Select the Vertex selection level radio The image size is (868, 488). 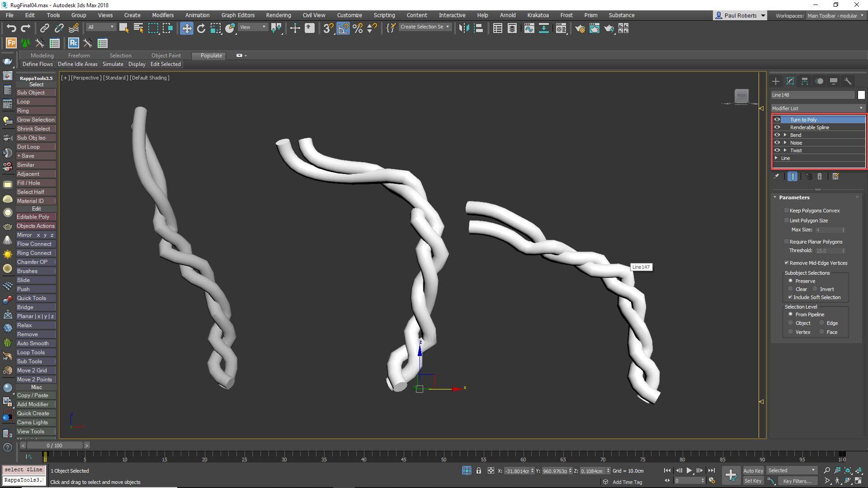(x=791, y=332)
